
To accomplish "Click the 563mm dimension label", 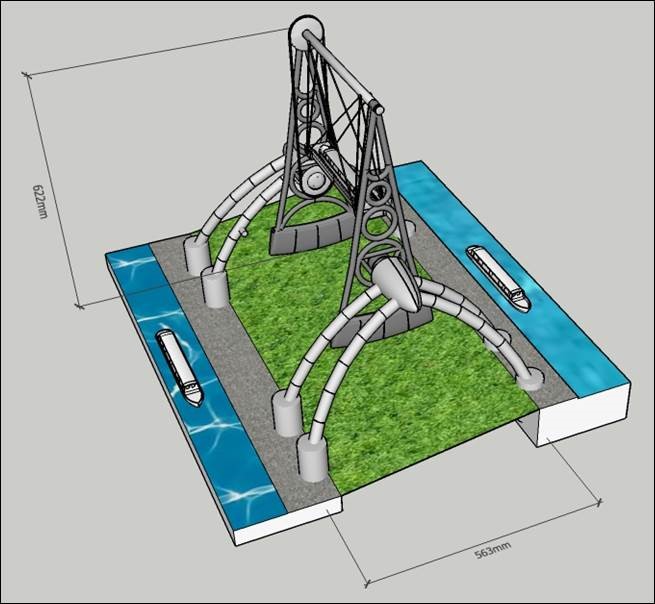I will (494, 548).
